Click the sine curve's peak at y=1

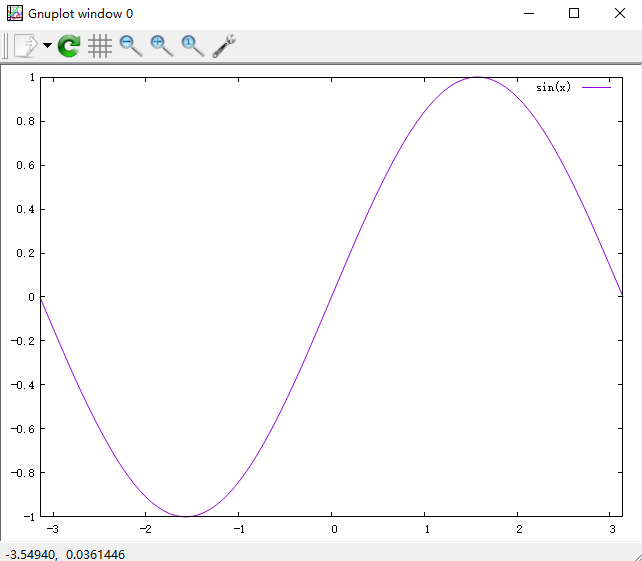click(x=477, y=77)
